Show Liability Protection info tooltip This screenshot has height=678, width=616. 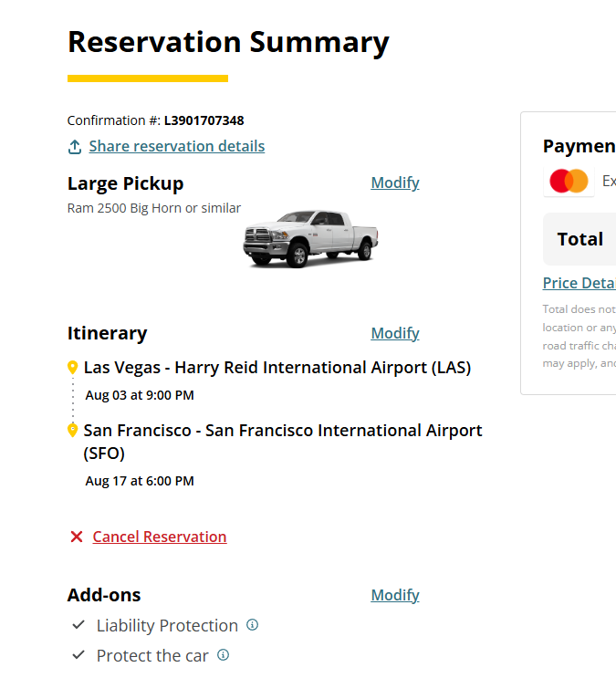253,625
